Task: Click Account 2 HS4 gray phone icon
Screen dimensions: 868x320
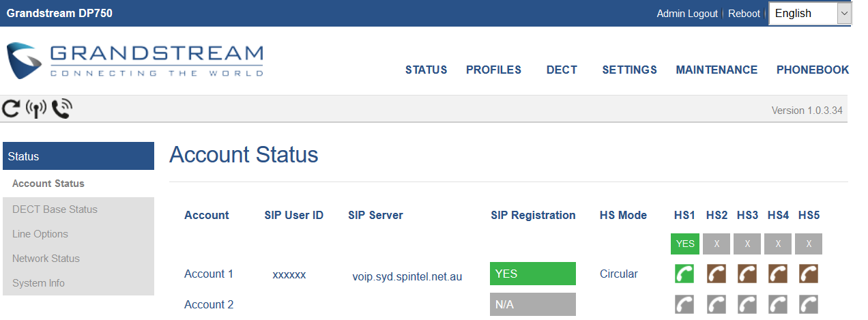Action: 778,304
